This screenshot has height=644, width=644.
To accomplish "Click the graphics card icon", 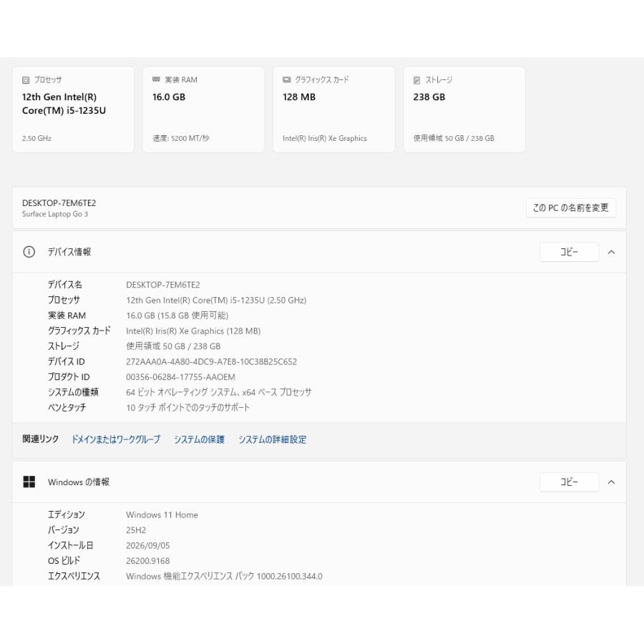I will pyautogui.click(x=287, y=79).
